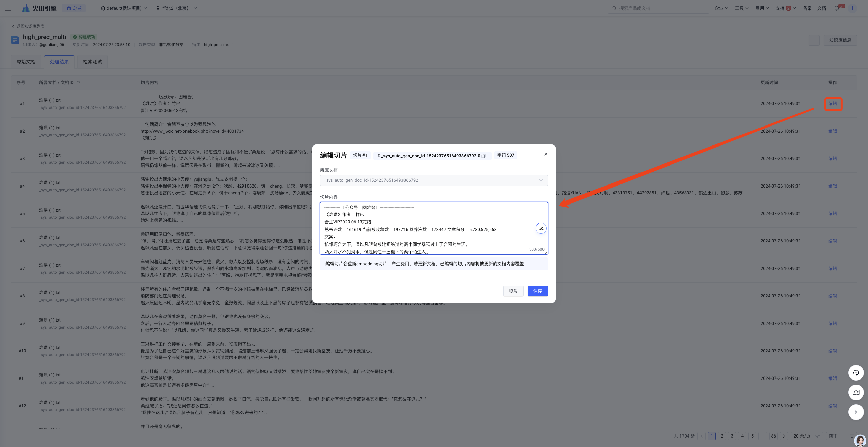Viewport: 868px width, 447px height.
Task: Open the customer service headset button
Action: pyautogui.click(x=856, y=373)
